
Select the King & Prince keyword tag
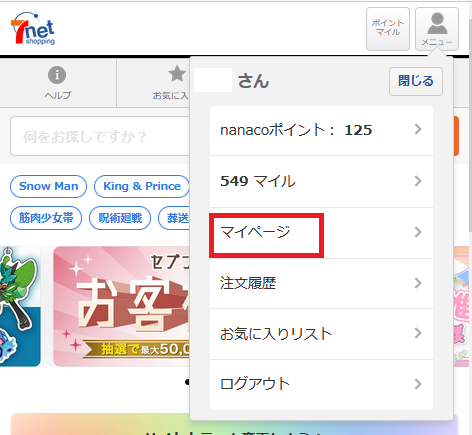pyautogui.click(x=142, y=186)
